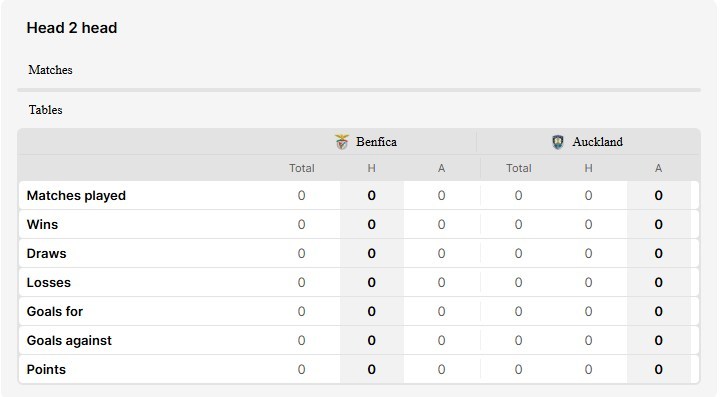Click the Wins row label
This screenshot has width=725, height=397.
point(42,225)
